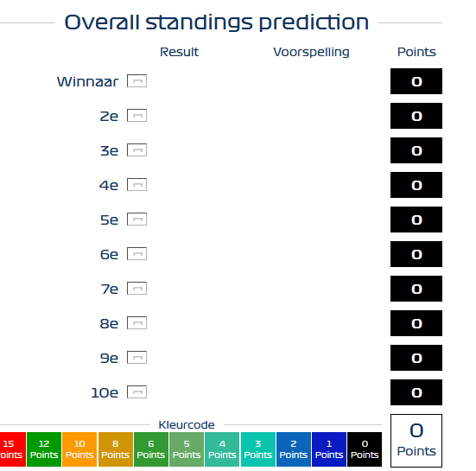Select the green 12 Points swatch

(x=44, y=449)
